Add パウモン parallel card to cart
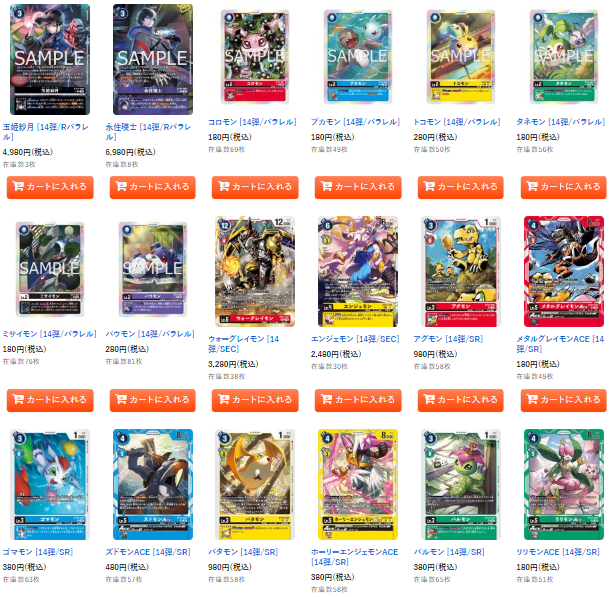The width and height of the screenshot is (610, 597). click(152, 400)
